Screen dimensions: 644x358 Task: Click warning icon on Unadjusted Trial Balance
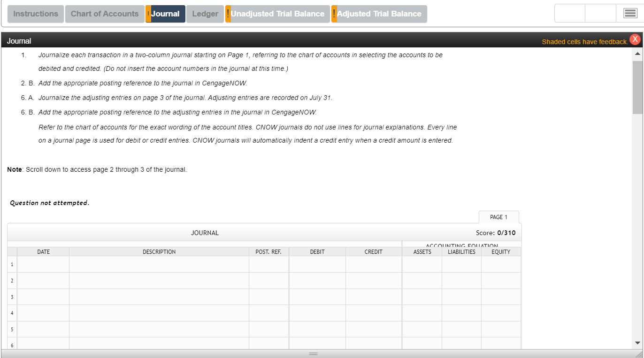point(228,14)
